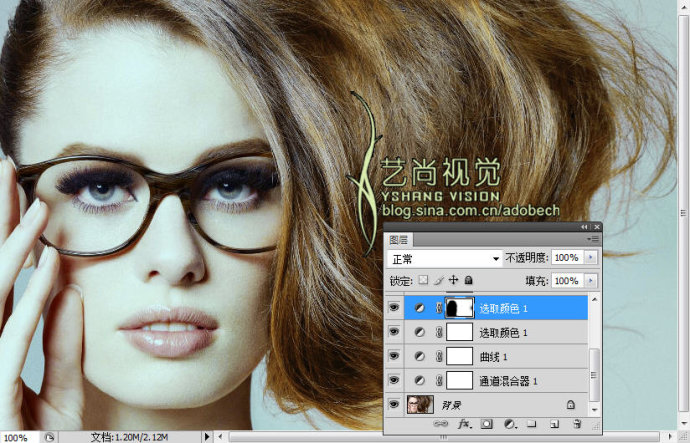This screenshot has height=443, width=690.
Task: Open the Layers panel options menu
Action: tap(594, 239)
